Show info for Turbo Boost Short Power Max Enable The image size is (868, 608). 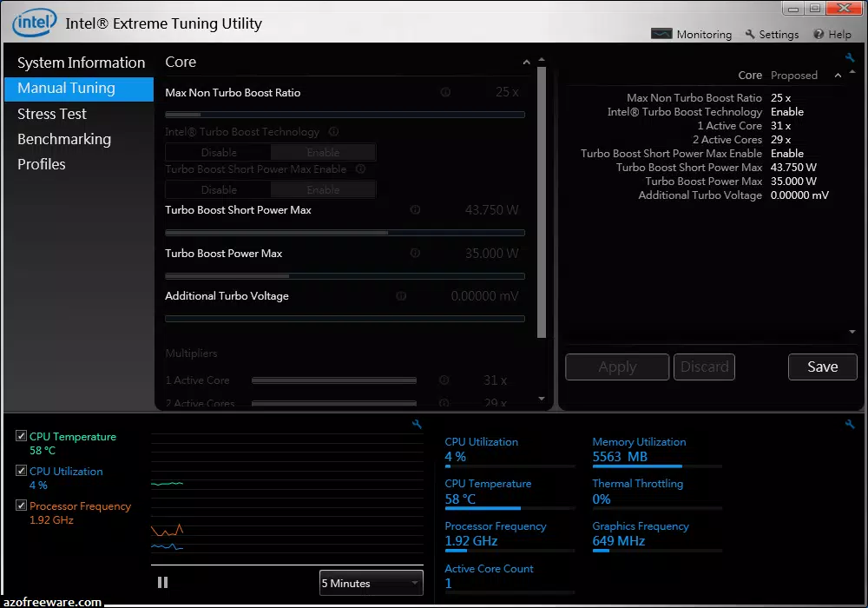(360, 169)
